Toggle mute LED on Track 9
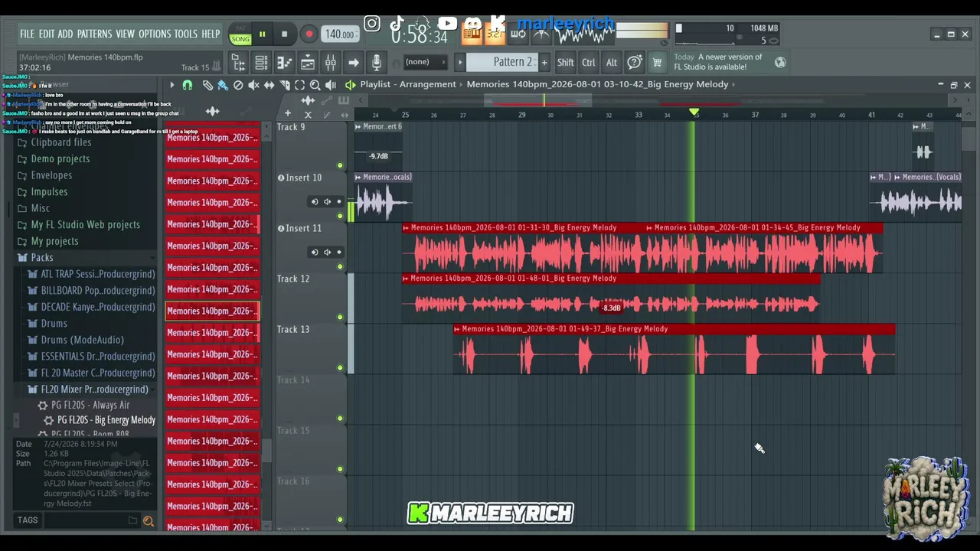 (340, 165)
